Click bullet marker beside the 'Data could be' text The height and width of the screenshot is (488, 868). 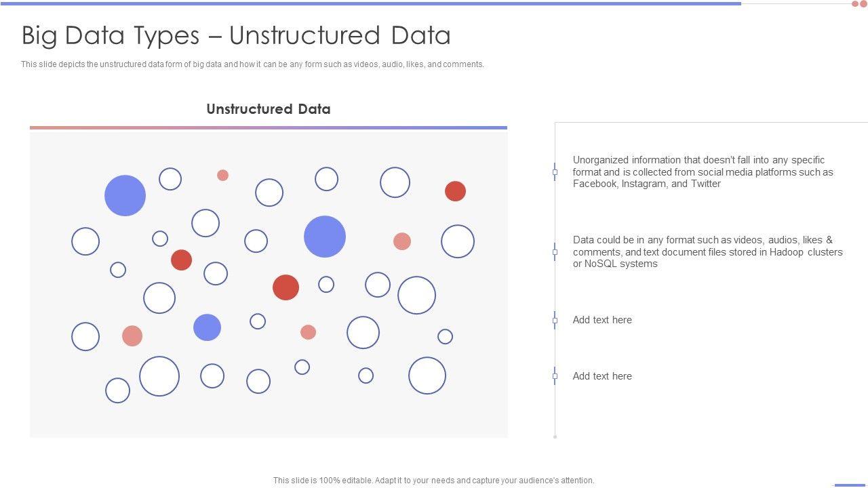click(555, 252)
